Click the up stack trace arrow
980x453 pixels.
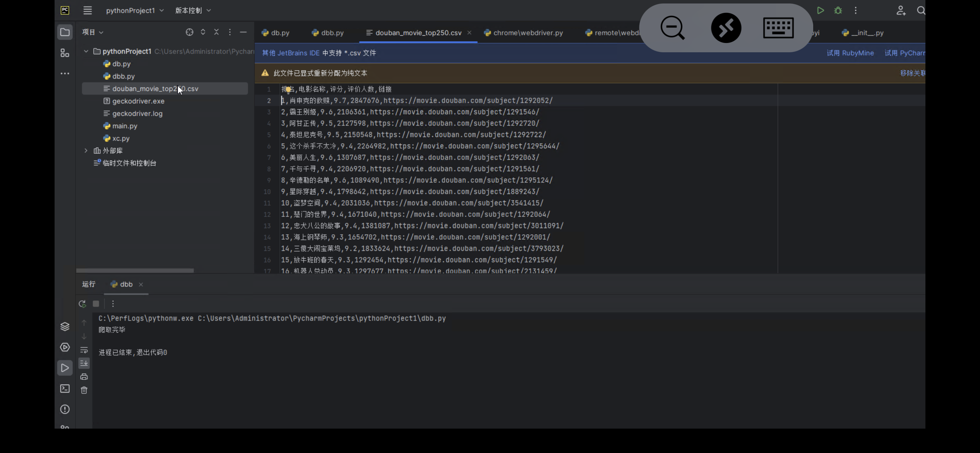tap(84, 323)
